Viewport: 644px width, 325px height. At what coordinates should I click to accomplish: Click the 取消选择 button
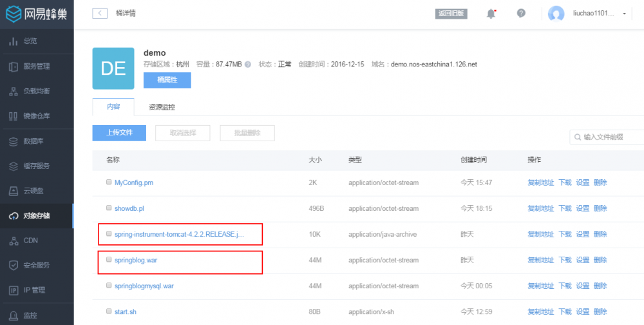183,133
